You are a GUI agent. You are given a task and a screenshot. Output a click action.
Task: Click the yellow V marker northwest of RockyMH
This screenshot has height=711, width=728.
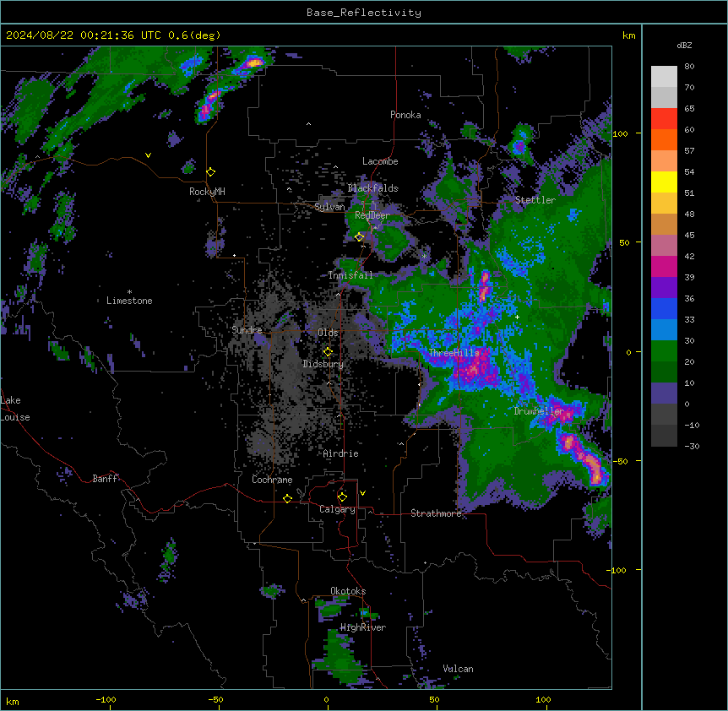click(x=148, y=155)
